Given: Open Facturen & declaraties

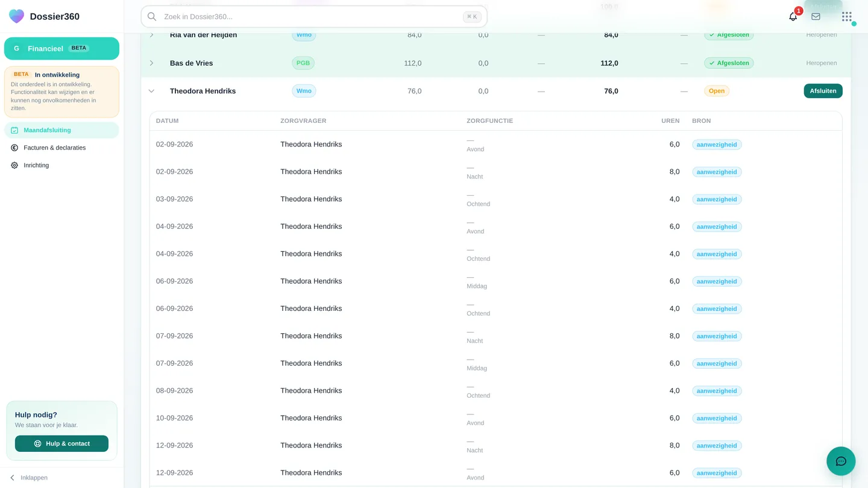Looking at the screenshot, I should (x=61, y=148).
